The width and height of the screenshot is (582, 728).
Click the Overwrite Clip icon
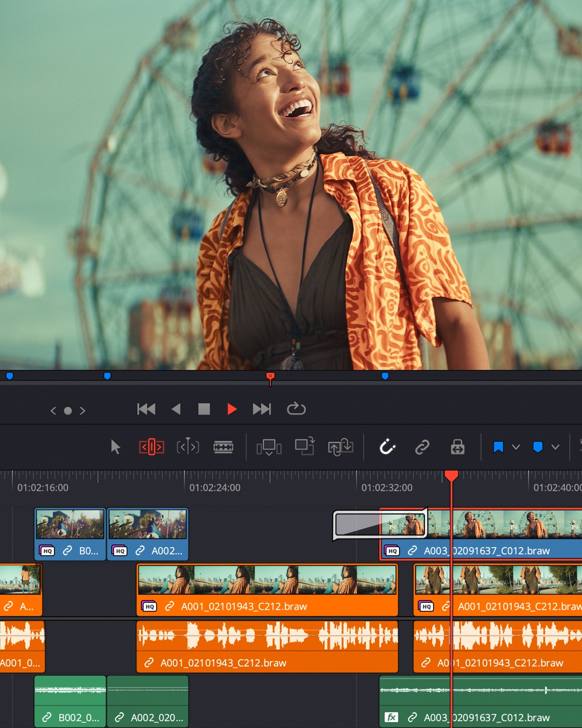pyautogui.click(x=305, y=447)
